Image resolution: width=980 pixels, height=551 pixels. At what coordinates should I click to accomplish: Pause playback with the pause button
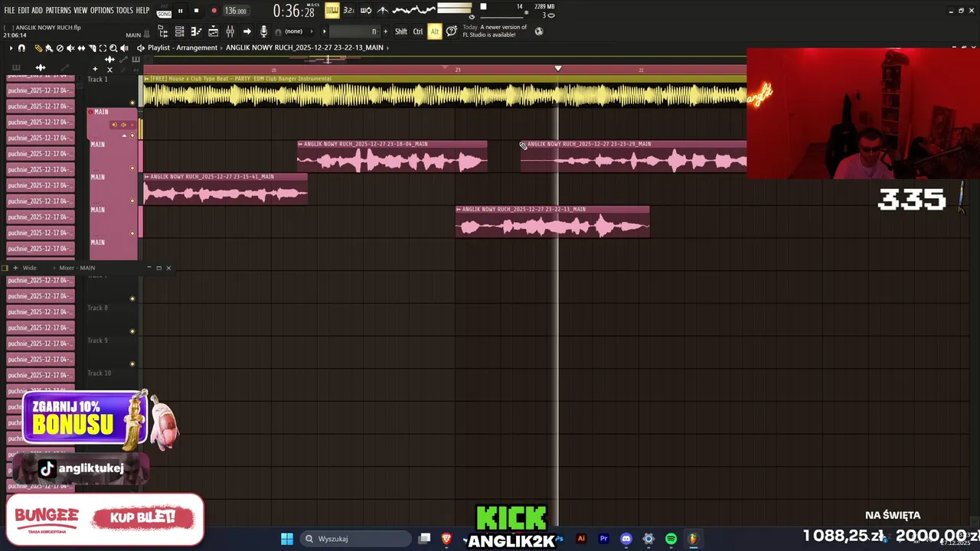[x=181, y=11]
